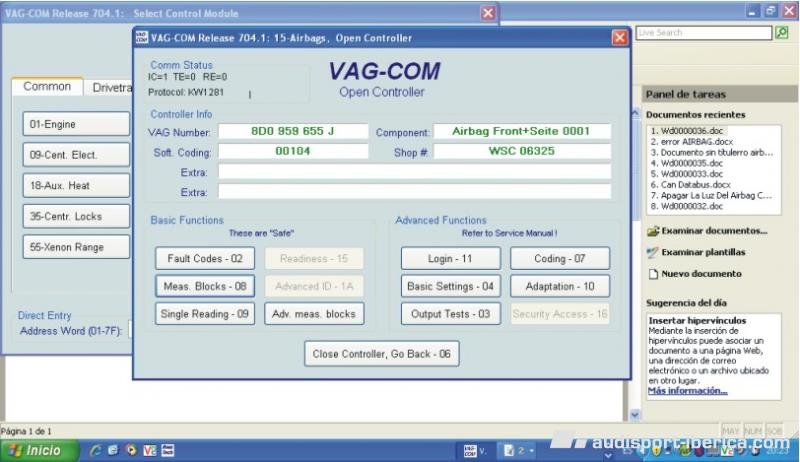Select 09-Cent. Elect. module
The image size is (800, 462).
click(x=76, y=155)
